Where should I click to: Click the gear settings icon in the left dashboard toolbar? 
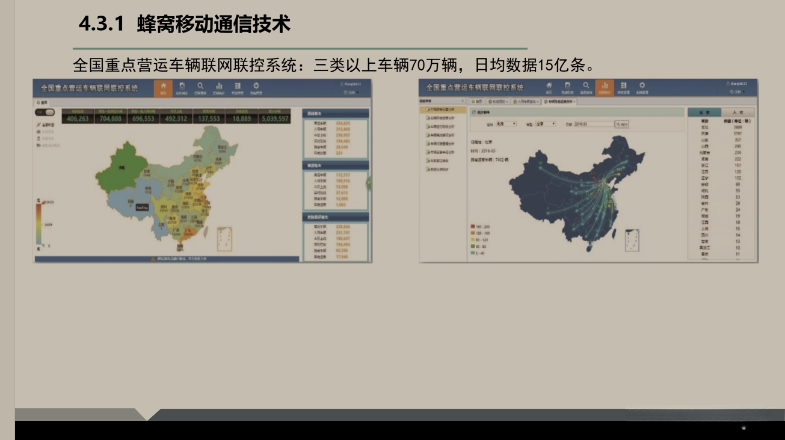point(256,88)
